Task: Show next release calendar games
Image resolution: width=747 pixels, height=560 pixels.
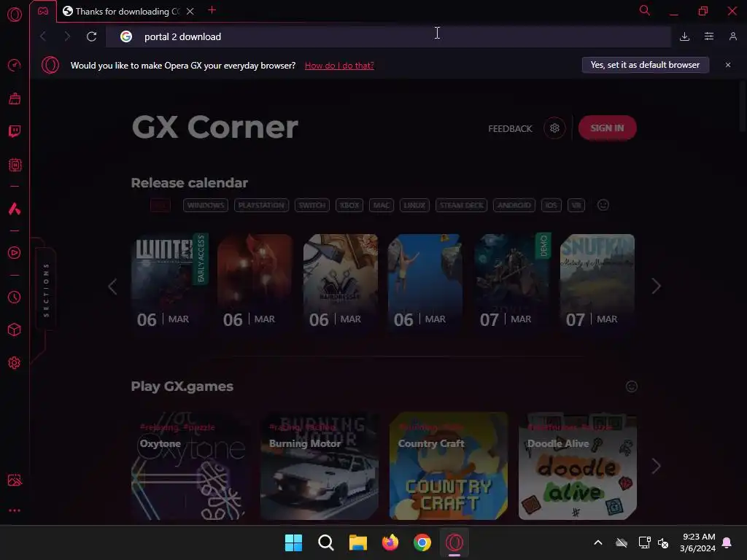Action: pyautogui.click(x=656, y=286)
